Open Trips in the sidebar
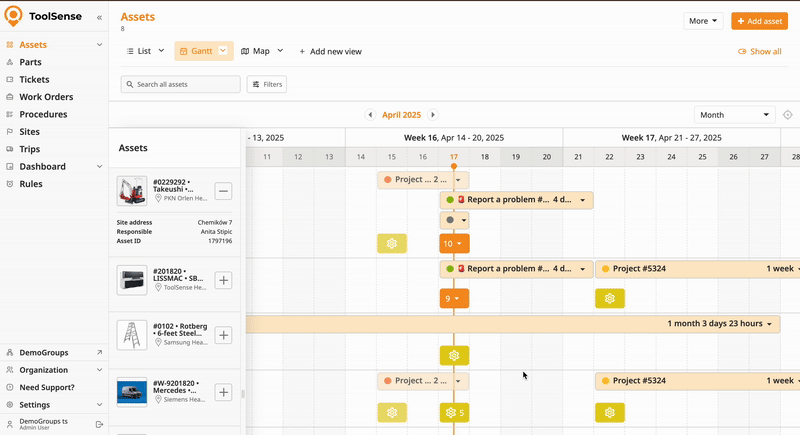Image resolution: width=800 pixels, height=435 pixels. [x=29, y=149]
